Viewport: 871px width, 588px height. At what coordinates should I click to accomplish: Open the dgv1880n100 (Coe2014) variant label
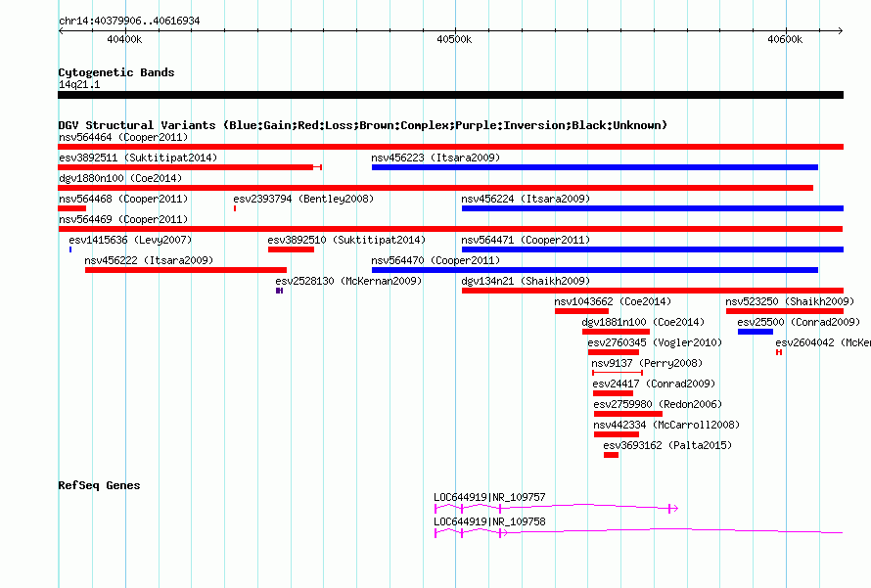click(120, 178)
